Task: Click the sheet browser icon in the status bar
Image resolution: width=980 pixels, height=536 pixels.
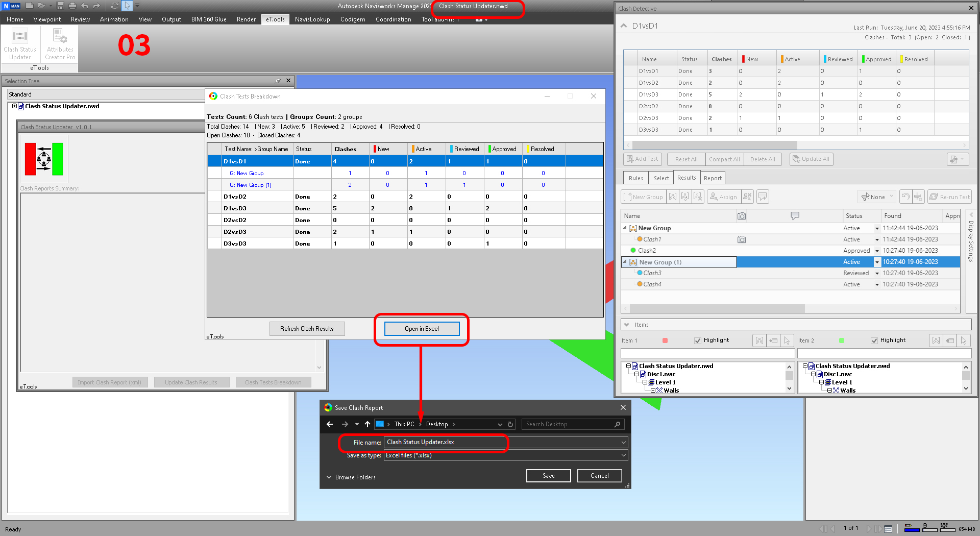Action: tap(888, 528)
